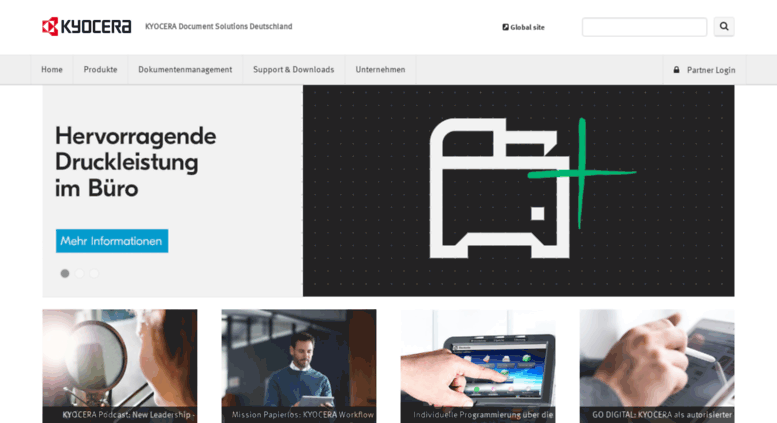Go to the Home tab
777x423 pixels.
tap(52, 70)
